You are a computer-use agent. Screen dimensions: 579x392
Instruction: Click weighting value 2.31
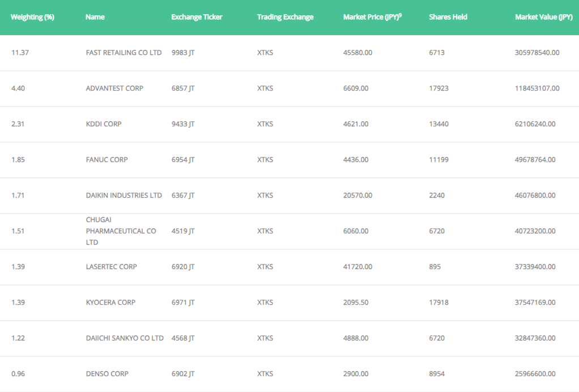(x=18, y=124)
